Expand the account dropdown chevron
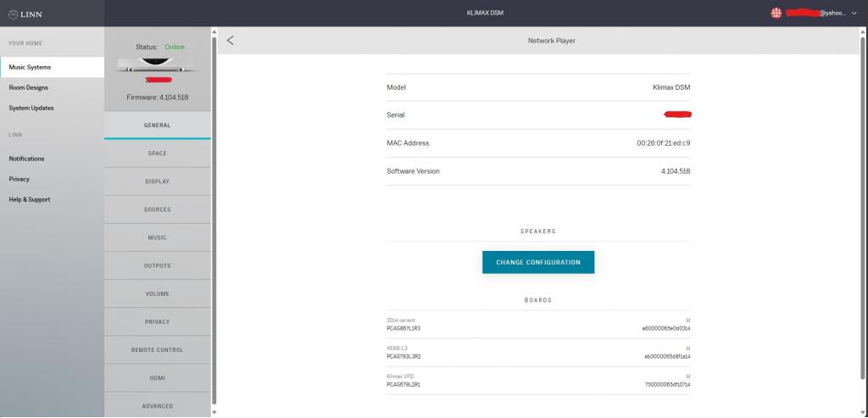Viewport: 868px width, 418px height. (x=854, y=14)
